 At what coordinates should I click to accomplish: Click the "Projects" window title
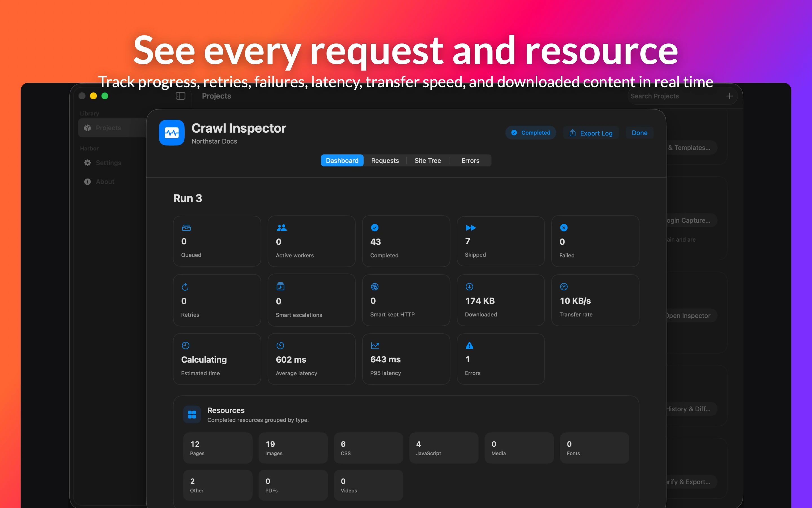(217, 96)
